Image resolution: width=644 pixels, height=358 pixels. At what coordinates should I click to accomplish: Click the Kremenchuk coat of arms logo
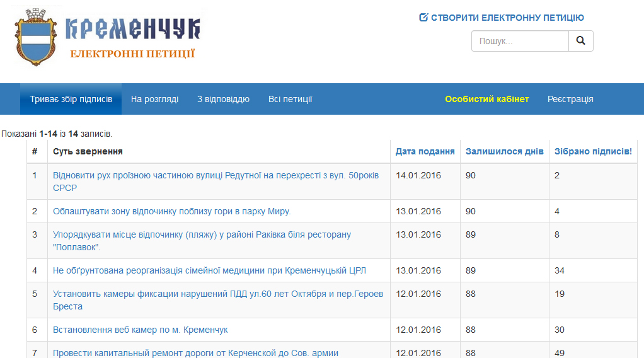(36, 38)
